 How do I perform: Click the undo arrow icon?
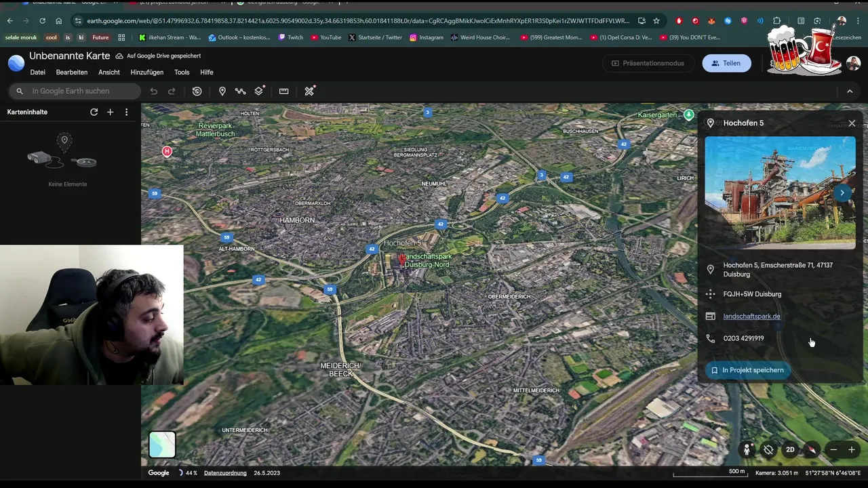[x=154, y=91]
